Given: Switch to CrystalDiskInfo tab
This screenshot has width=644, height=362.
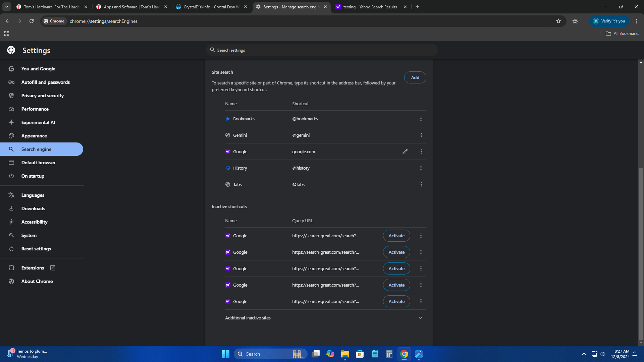Looking at the screenshot, I should (x=211, y=7).
